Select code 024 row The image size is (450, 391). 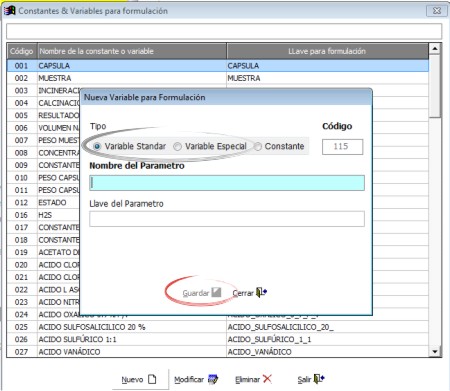21,315
